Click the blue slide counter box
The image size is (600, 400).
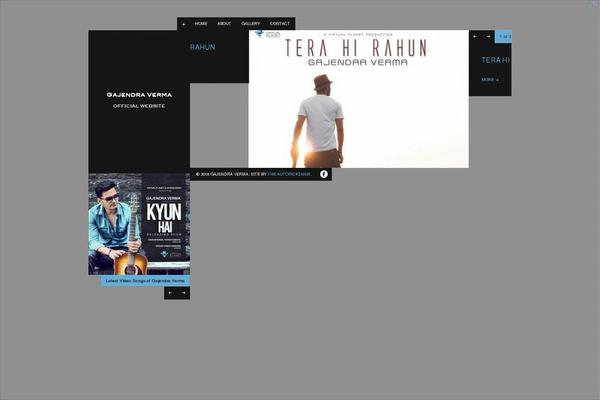coord(503,36)
